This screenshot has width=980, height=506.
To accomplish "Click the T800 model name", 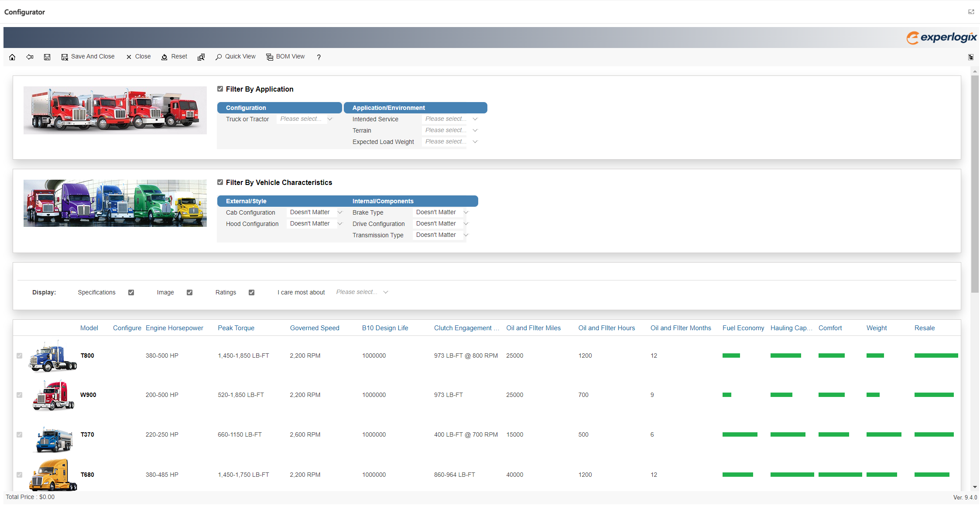I will point(87,356).
